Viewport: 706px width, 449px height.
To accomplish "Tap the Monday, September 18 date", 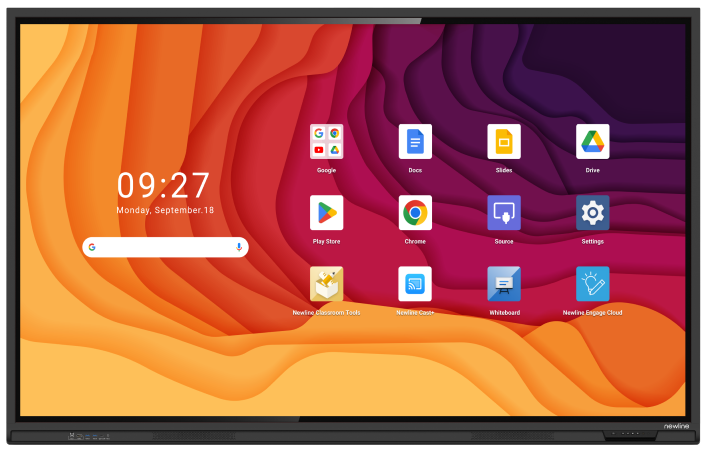I will (x=165, y=211).
